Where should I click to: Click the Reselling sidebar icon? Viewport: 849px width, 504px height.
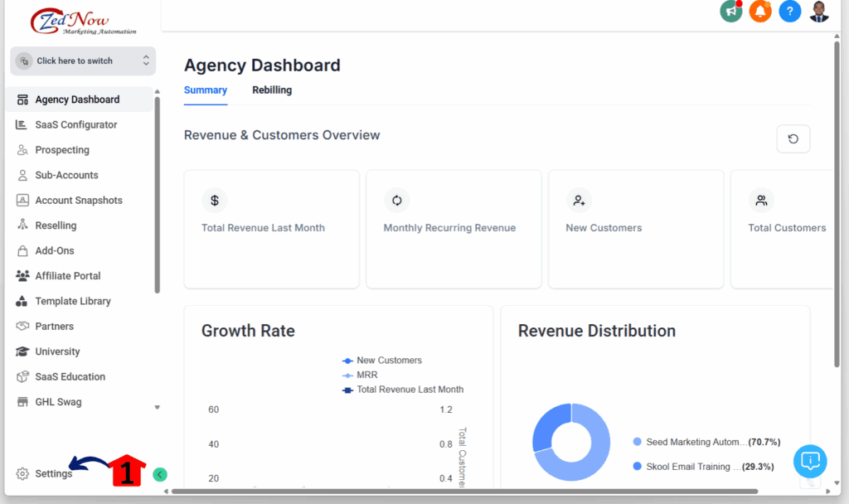pyautogui.click(x=22, y=225)
